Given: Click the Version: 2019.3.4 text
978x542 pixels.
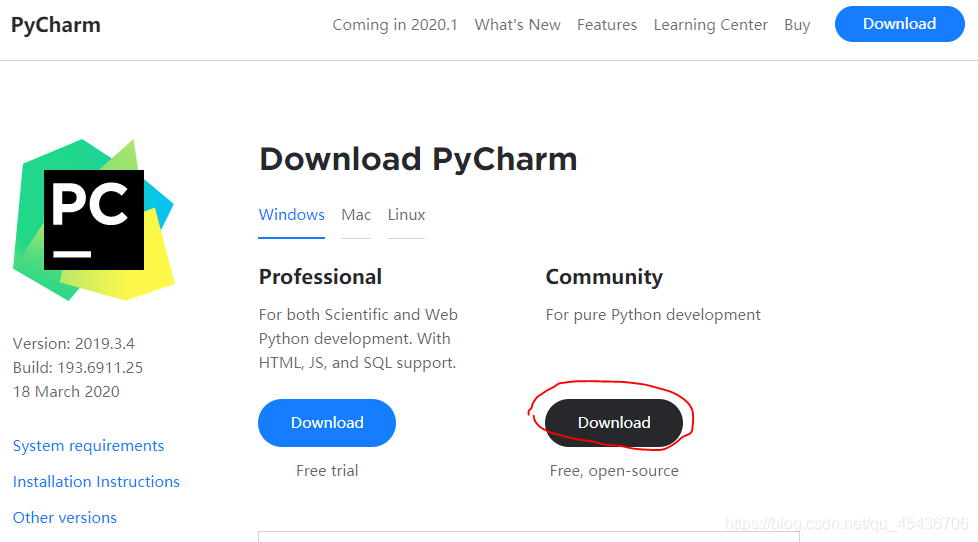Looking at the screenshot, I should tap(74, 344).
